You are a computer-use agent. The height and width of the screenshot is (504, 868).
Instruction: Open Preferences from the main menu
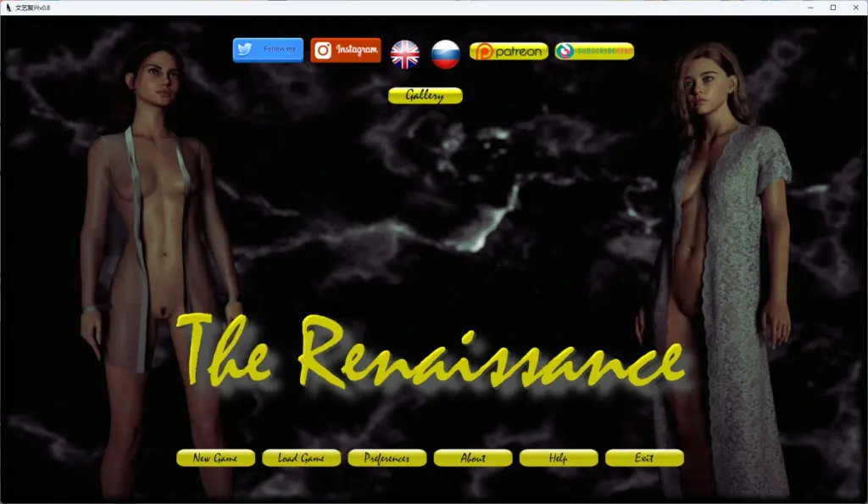(x=387, y=458)
